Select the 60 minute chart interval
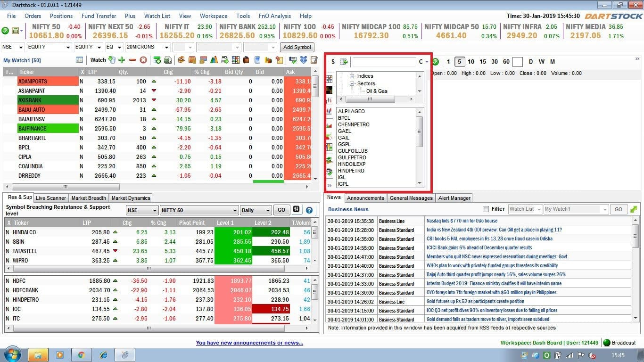The image size is (644, 362). [506, 62]
